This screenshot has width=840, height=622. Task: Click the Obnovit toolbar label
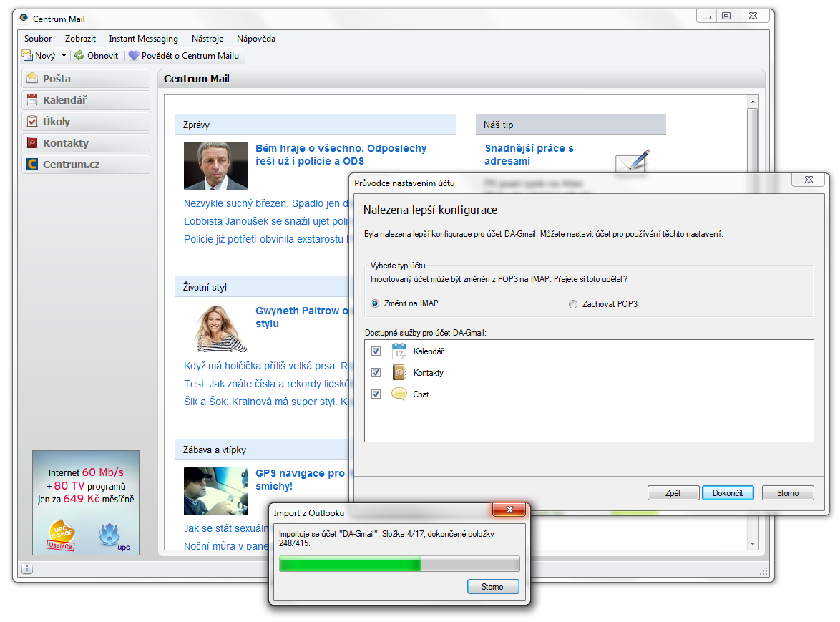click(x=103, y=56)
